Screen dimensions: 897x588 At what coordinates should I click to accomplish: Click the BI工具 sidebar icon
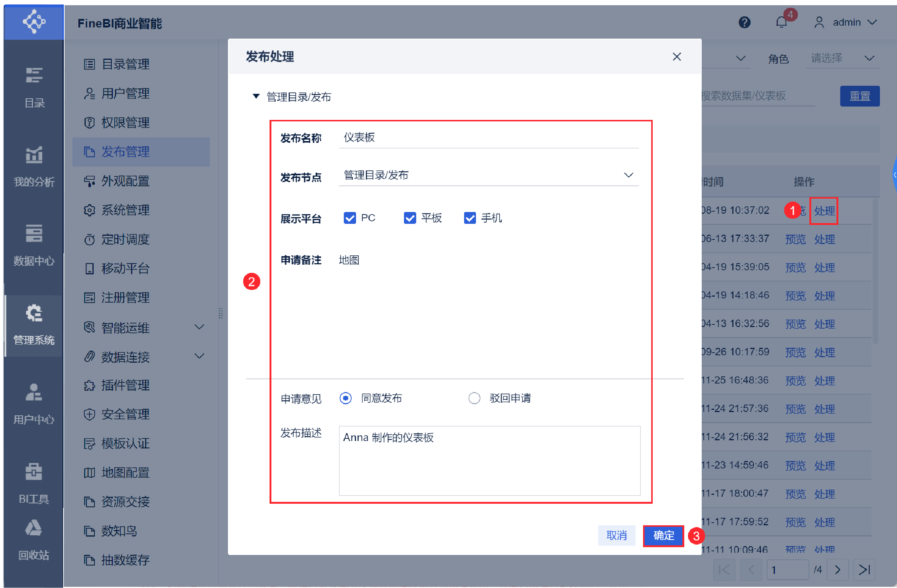[x=34, y=472]
